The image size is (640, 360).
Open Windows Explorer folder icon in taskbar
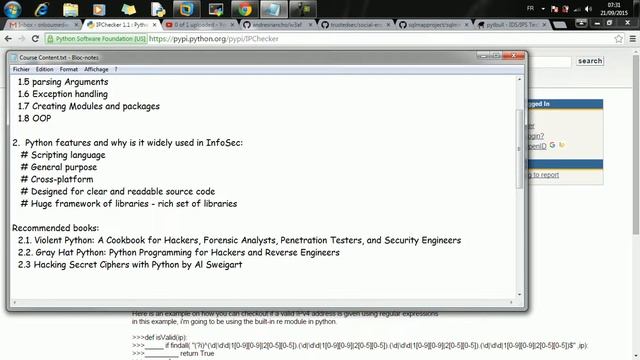70,9
